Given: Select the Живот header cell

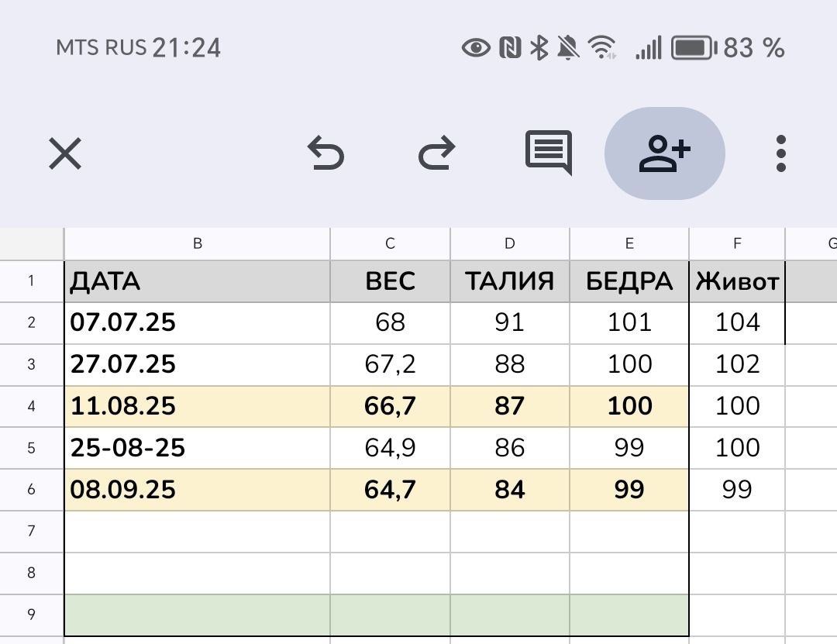Looking at the screenshot, I should (736, 281).
